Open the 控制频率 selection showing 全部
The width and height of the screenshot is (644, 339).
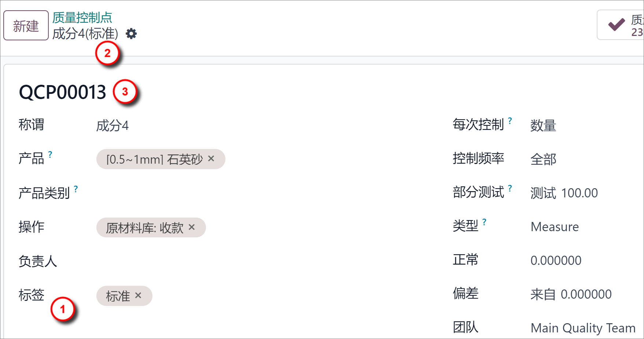(x=544, y=159)
